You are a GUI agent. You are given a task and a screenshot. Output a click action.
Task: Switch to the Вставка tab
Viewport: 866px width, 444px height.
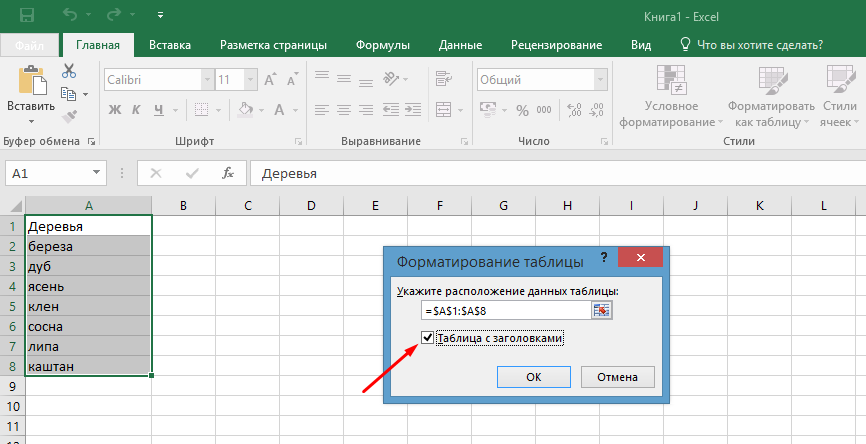click(x=170, y=45)
